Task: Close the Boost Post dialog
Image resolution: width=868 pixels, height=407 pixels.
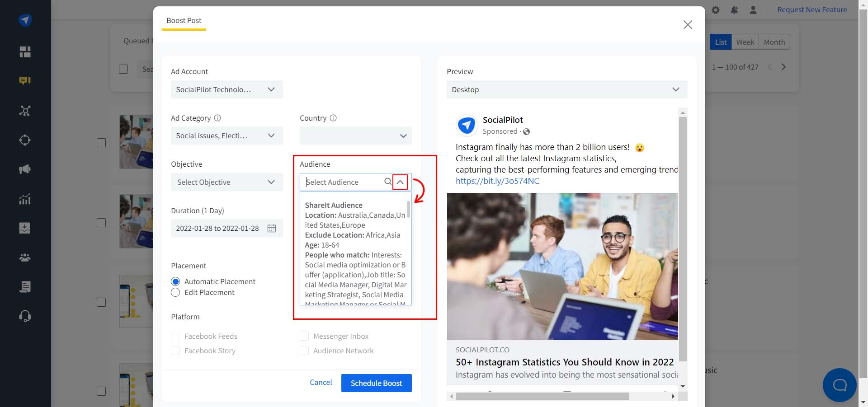Action: click(x=688, y=25)
